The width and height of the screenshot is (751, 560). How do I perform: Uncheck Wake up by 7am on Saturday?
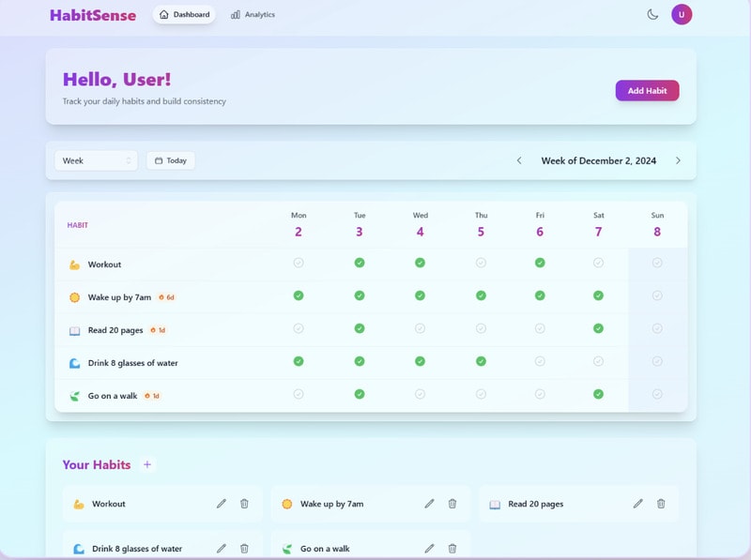tap(598, 295)
